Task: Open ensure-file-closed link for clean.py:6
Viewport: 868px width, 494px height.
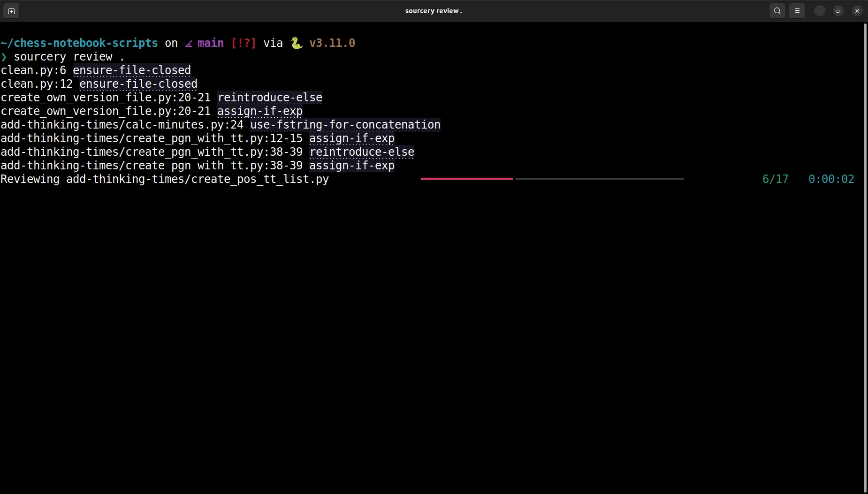Action: [x=131, y=70]
